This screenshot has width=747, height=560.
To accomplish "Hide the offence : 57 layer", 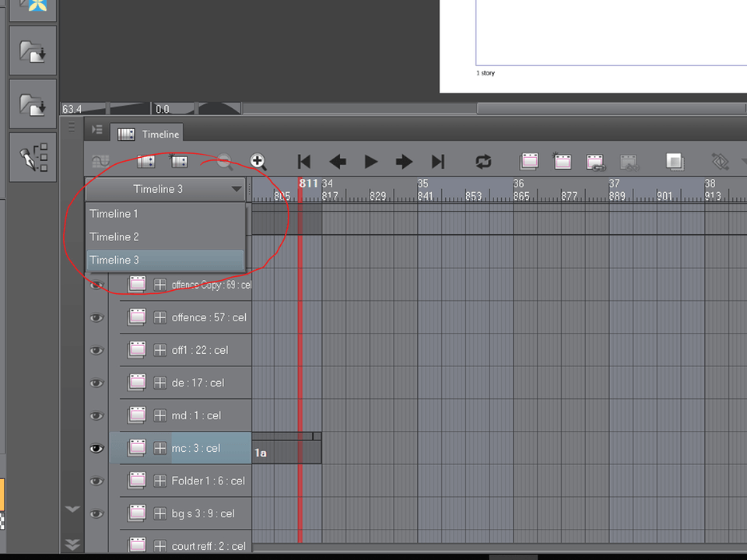I will (96, 317).
